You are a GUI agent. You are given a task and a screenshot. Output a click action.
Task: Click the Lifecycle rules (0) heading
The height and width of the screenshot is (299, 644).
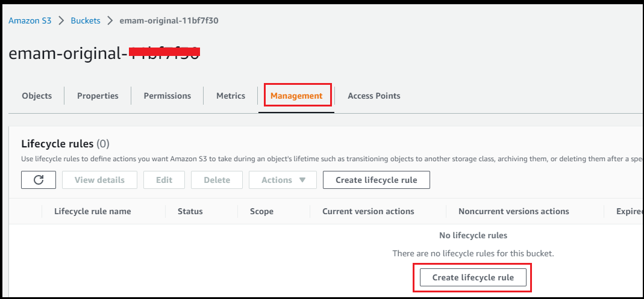point(65,144)
